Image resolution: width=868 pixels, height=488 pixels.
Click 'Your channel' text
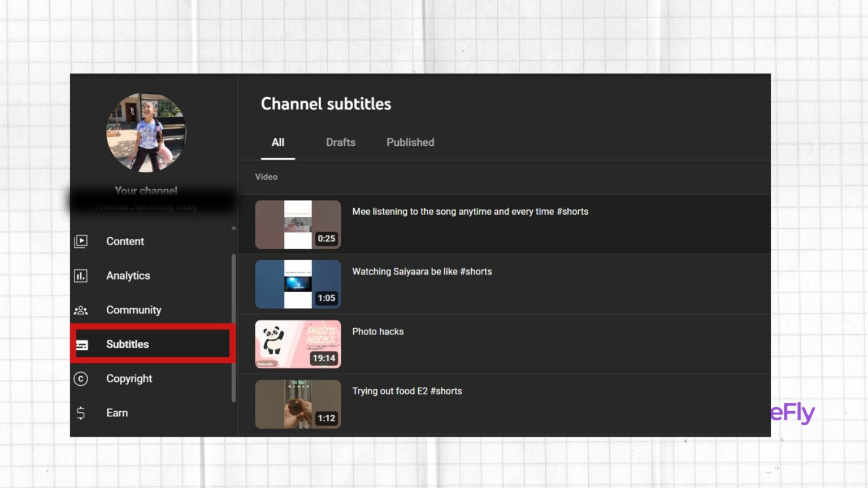(146, 191)
